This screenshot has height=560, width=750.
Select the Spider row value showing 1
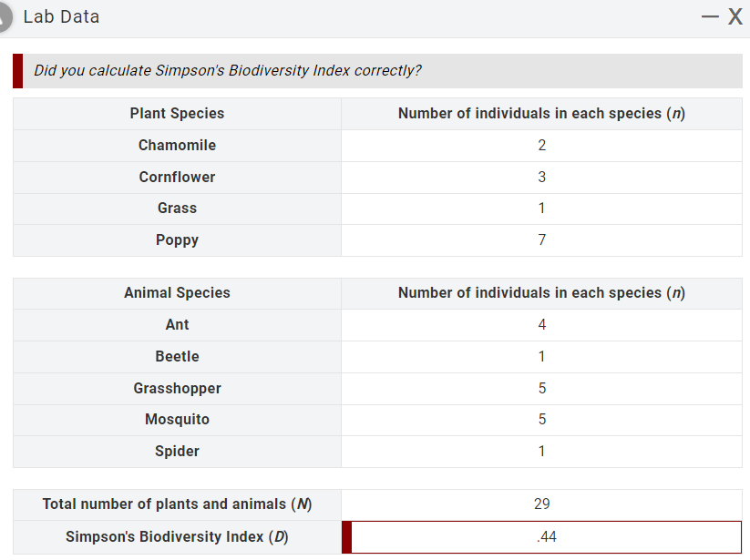click(542, 451)
